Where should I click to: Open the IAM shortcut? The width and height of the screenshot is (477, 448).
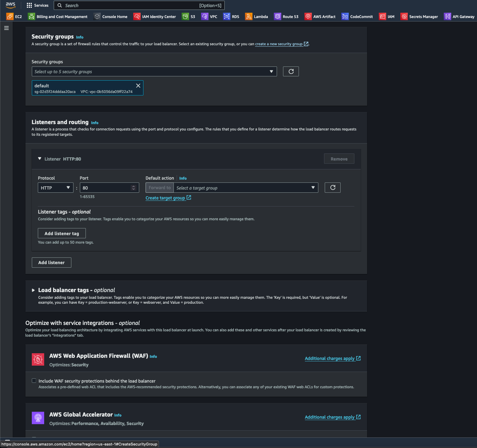tap(387, 17)
